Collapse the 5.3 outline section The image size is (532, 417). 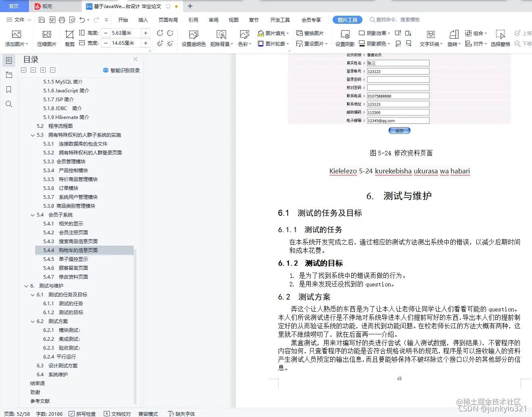(x=33, y=135)
